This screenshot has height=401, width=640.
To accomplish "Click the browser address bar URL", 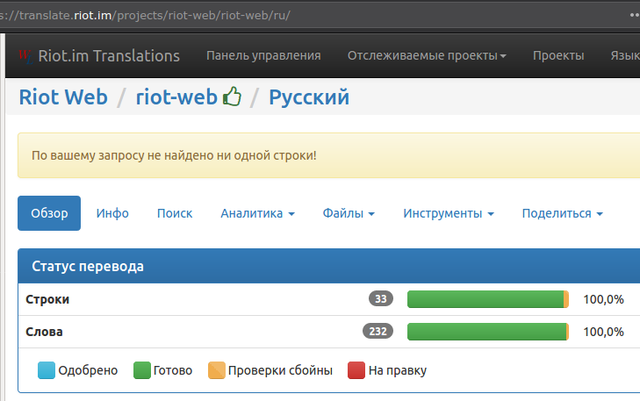I will [145, 15].
